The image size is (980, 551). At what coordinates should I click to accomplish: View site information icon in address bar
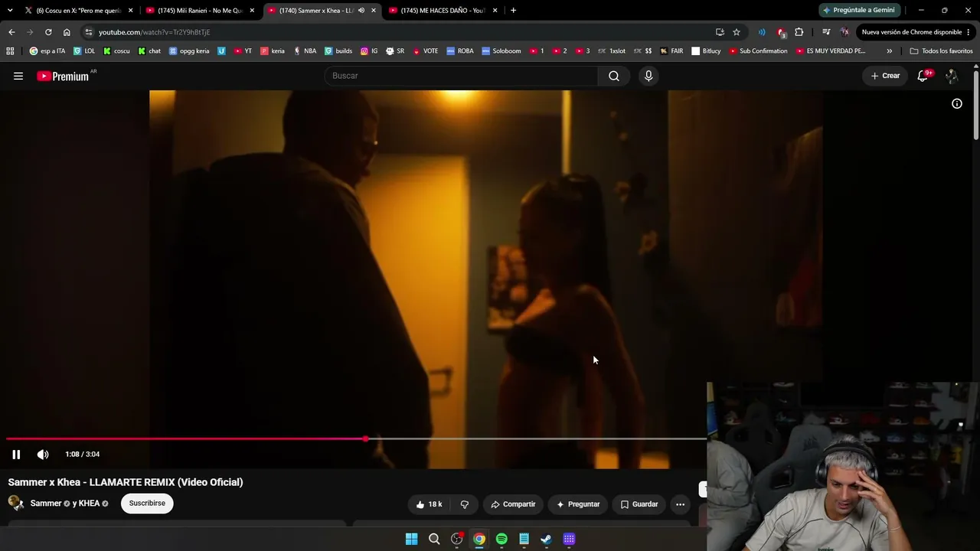[x=89, y=32]
